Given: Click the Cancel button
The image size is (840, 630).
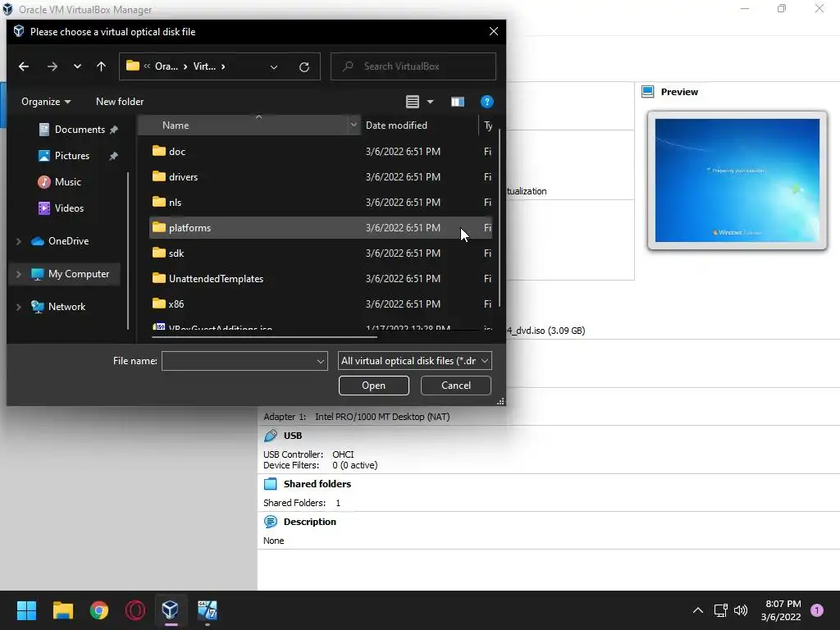Looking at the screenshot, I should pyautogui.click(x=456, y=386).
